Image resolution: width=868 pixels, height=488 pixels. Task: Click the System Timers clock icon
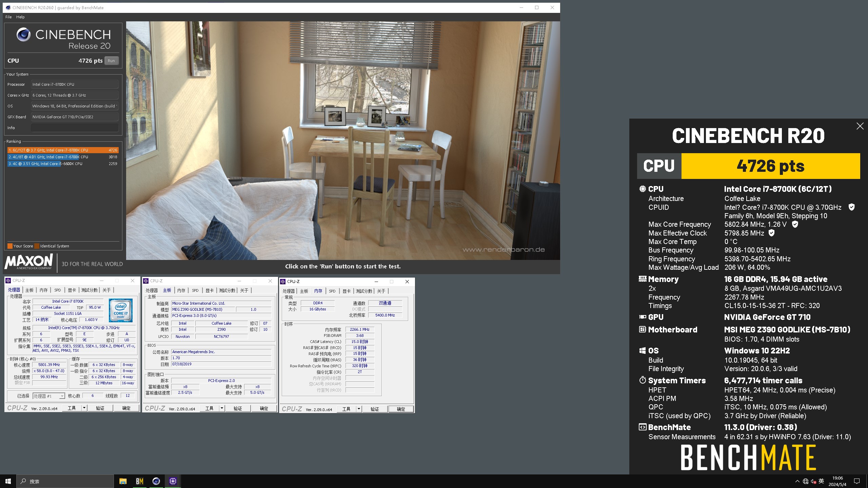click(x=642, y=380)
